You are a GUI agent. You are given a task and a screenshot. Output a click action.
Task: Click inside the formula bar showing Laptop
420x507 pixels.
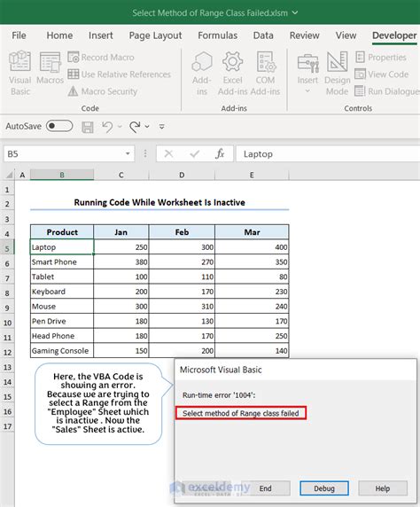[328, 154]
